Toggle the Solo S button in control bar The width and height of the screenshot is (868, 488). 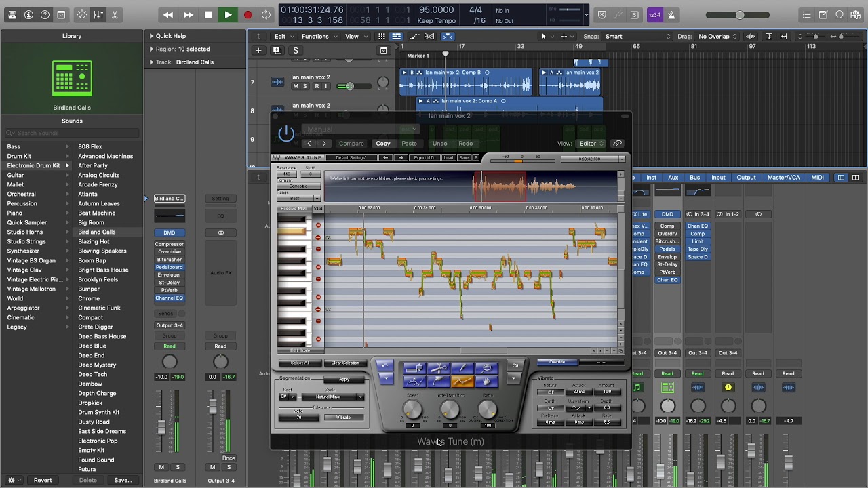point(634,15)
